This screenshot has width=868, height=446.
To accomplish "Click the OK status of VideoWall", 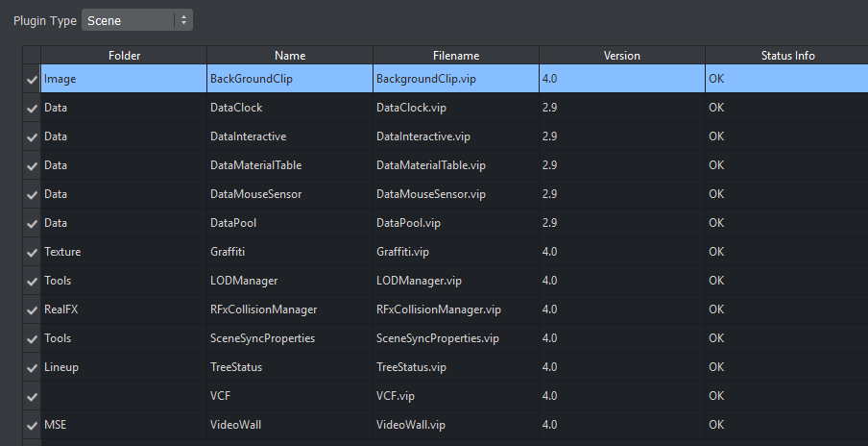I will tap(716, 425).
